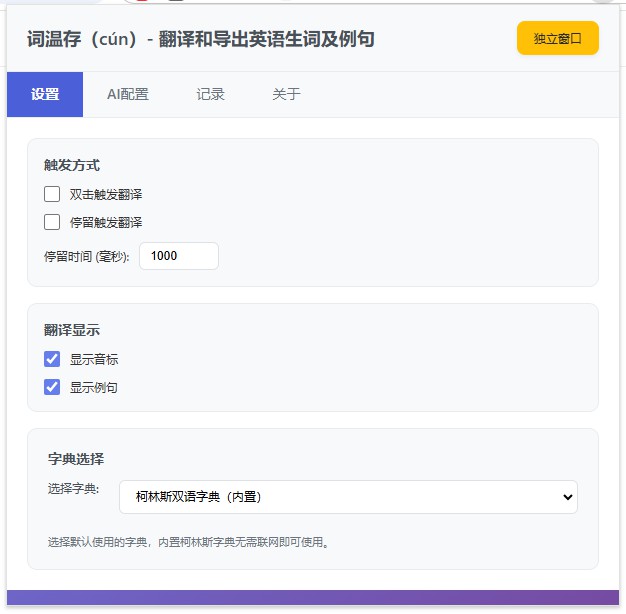Click the dictionary hint text about 内置柯林斯字典

pyautogui.click(x=188, y=542)
